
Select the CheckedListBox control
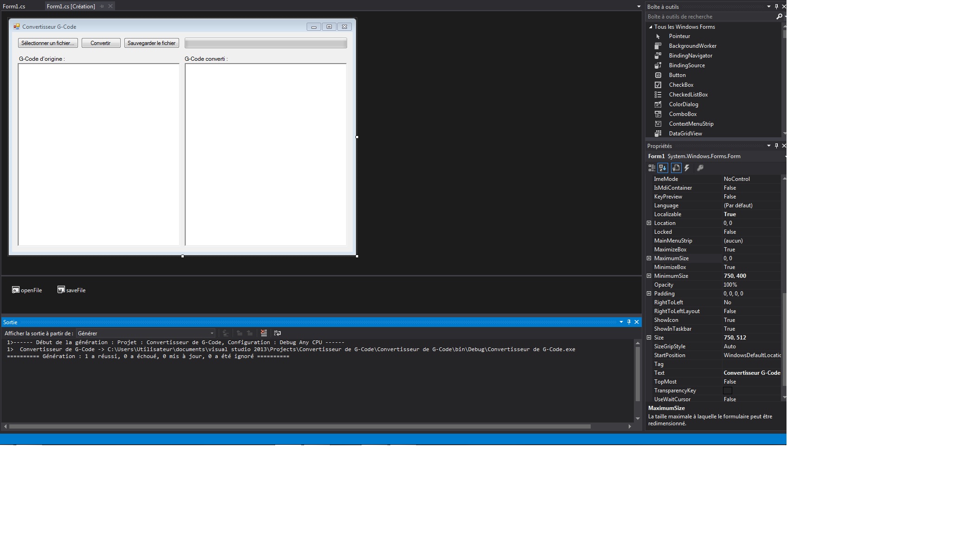[688, 95]
